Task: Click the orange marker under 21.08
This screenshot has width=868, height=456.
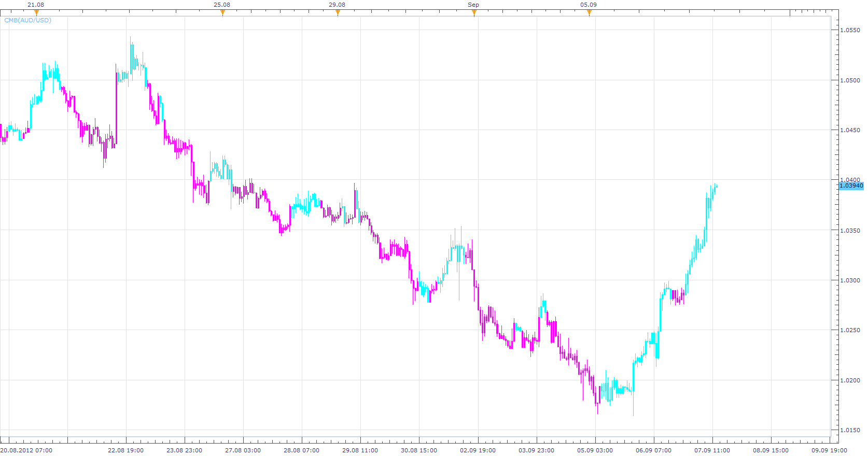Action: pyautogui.click(x=36, y=12)
